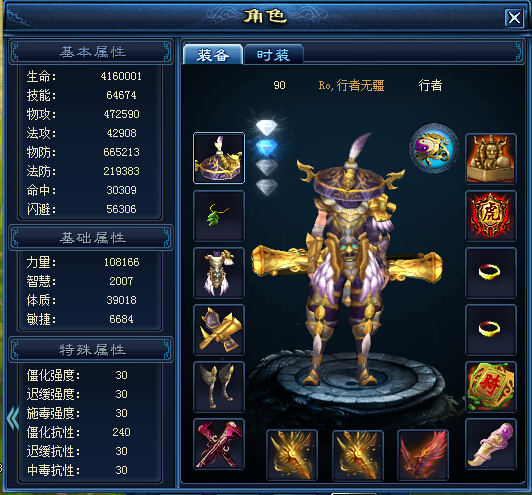Select the crimson wings equipment slot
532x495 pixels.
click(x=423, y=455)
